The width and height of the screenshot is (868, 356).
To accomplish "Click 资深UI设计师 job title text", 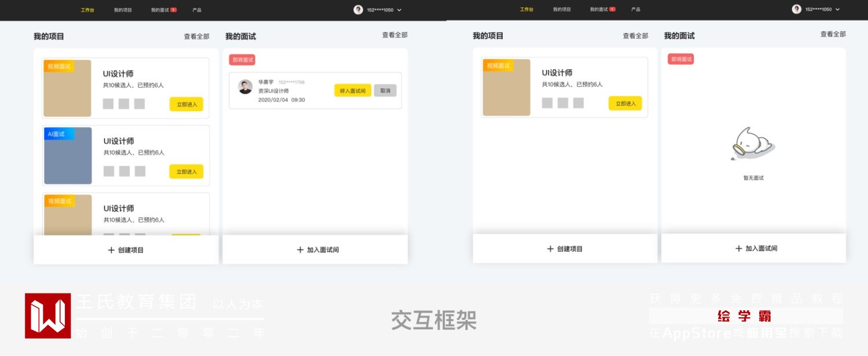I will [274, 91].
